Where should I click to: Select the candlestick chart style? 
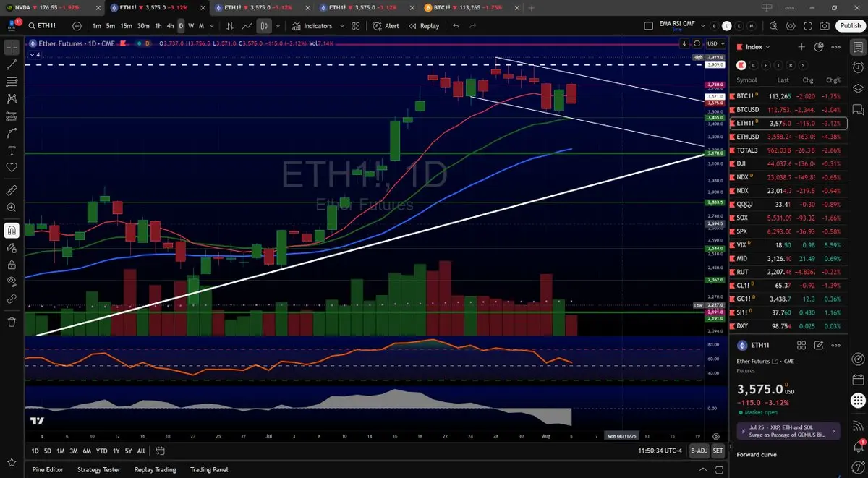click(x=264, y=26)
